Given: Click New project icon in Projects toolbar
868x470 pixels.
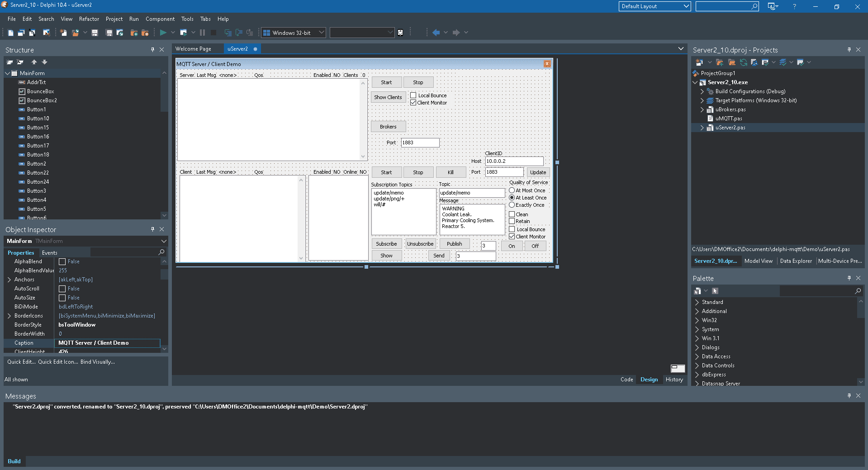Looking at the screenshot, I should (699, 62).
